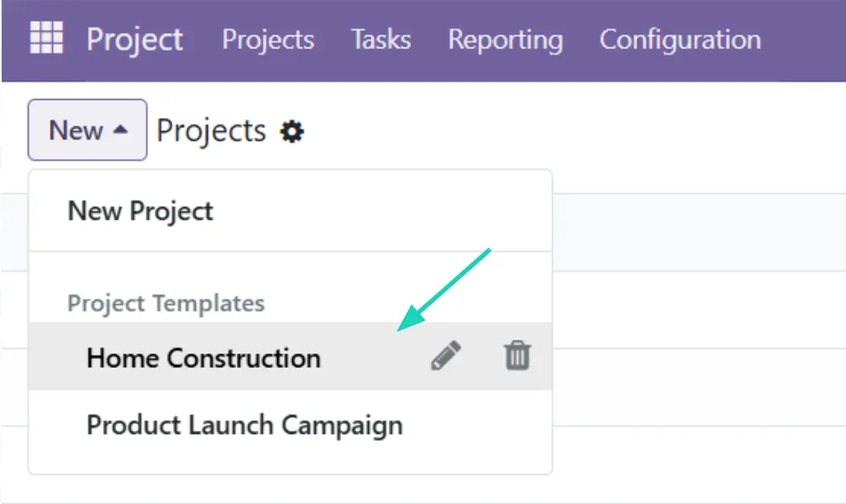The image size is (846, 504).
Task: Launch the main apps menu
Action: pos(46,38)
